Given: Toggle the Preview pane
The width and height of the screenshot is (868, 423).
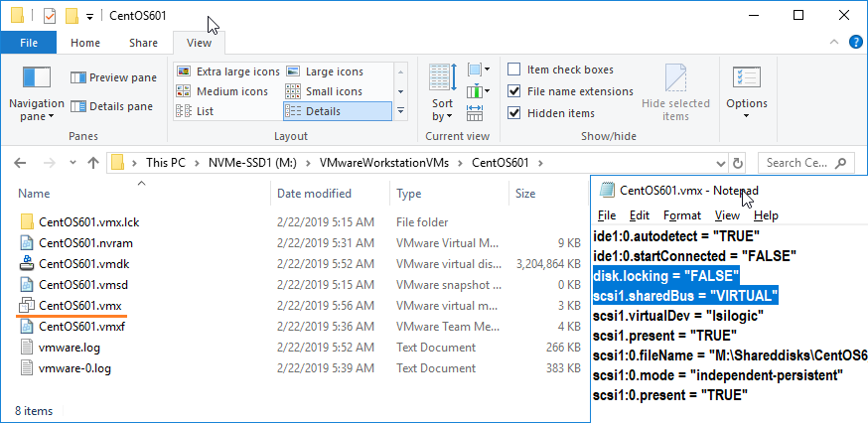Looking at the screenshot, I should click(113, 77).
